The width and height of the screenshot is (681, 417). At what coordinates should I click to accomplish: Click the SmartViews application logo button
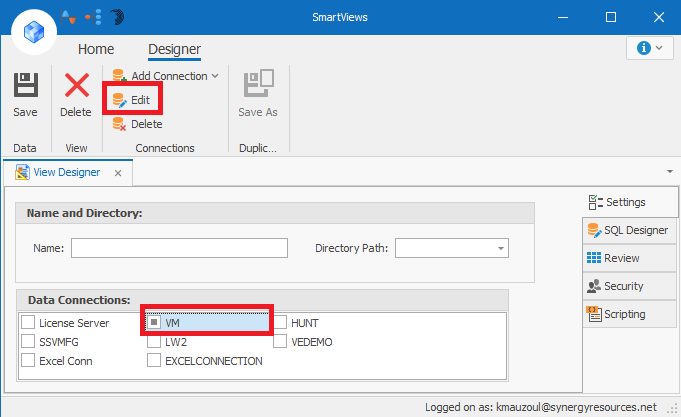[x=34, y=32]
